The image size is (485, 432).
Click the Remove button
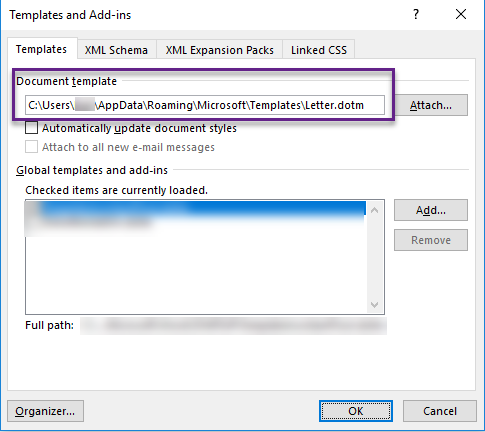click(431, 240)
